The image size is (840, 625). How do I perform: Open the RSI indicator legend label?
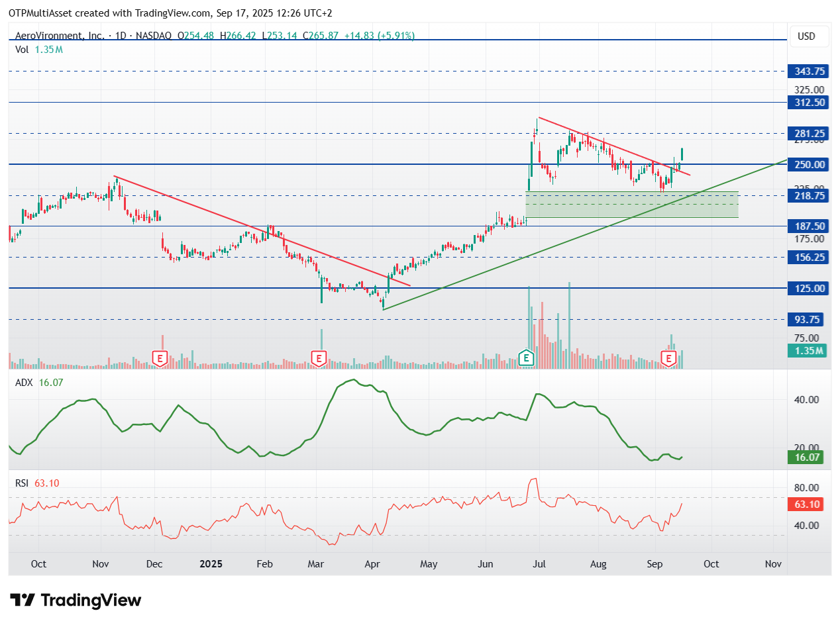point(22,483)
